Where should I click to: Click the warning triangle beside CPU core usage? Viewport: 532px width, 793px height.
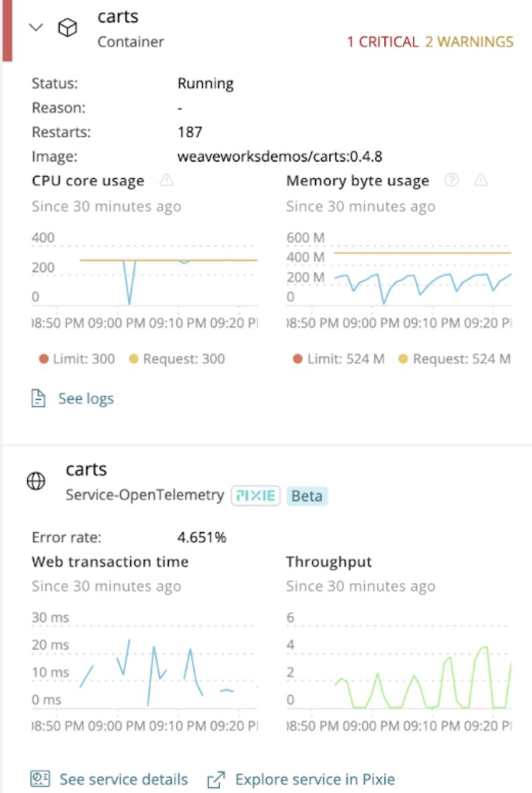[166, 180]
